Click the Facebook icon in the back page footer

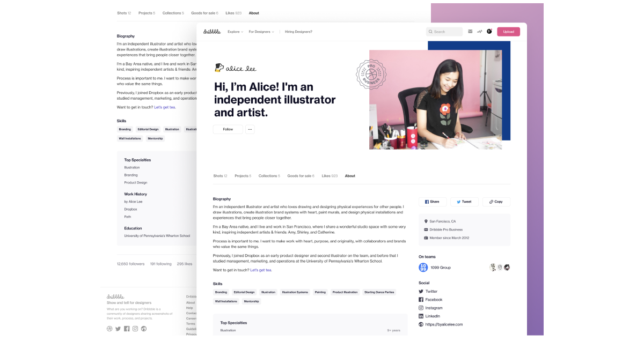[x=127, y=329]
